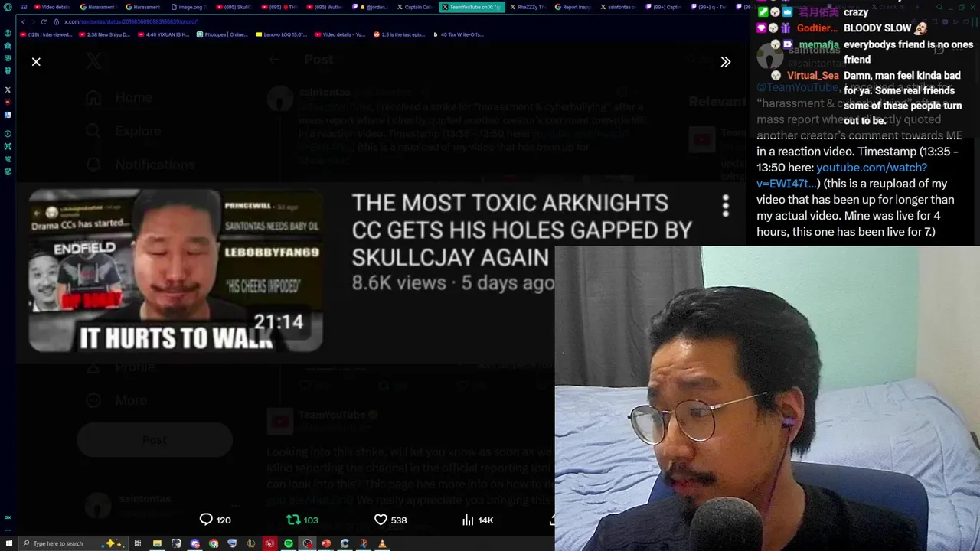Click the video thumbnail with 21:14 duration
This screenshot has height=551, width=980.
coord(175,270)
